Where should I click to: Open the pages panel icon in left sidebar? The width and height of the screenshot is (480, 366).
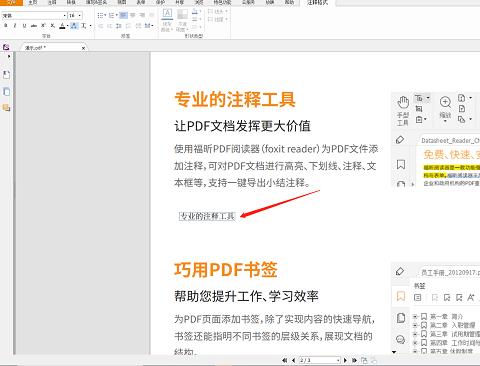click(6, 91)
